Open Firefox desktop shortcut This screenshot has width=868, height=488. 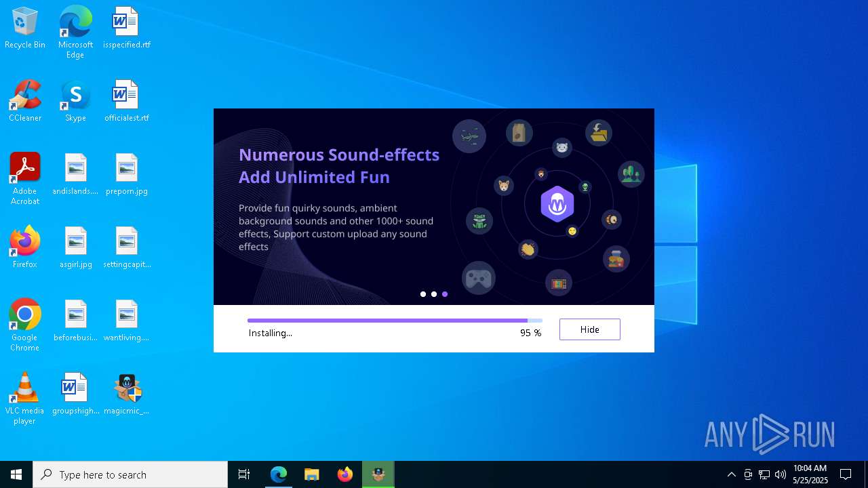[25, 248]
